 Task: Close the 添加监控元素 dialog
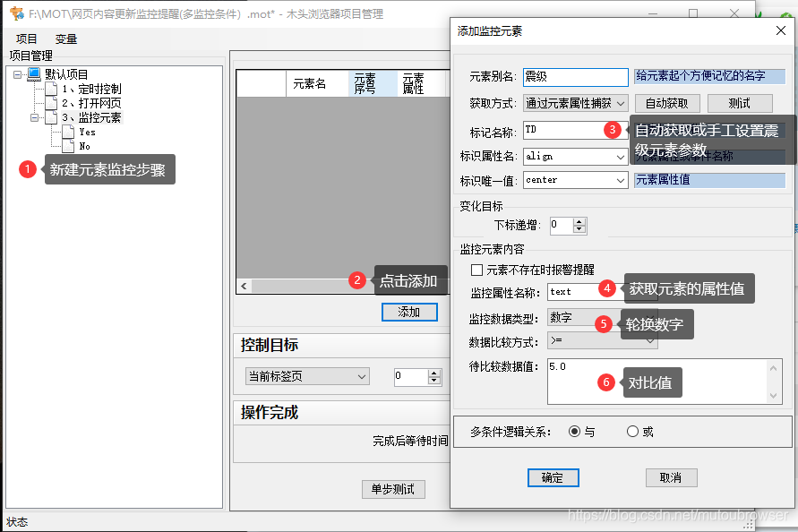781,30
